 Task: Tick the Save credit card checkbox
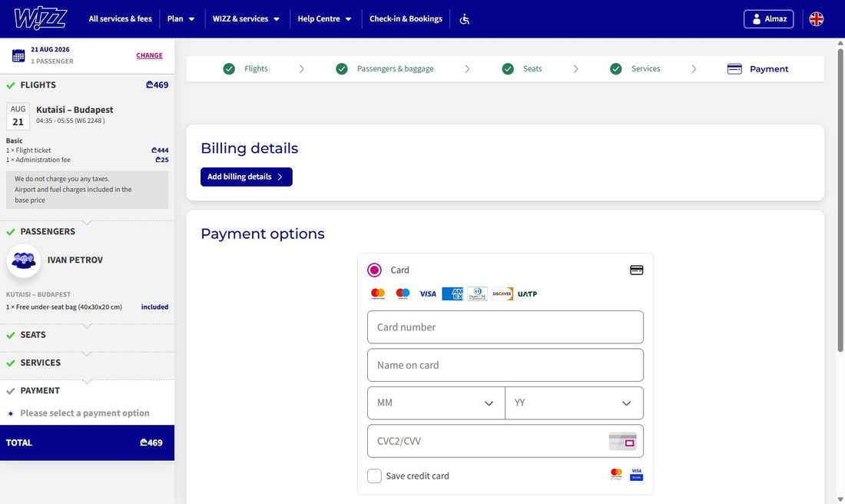(375, 476)
